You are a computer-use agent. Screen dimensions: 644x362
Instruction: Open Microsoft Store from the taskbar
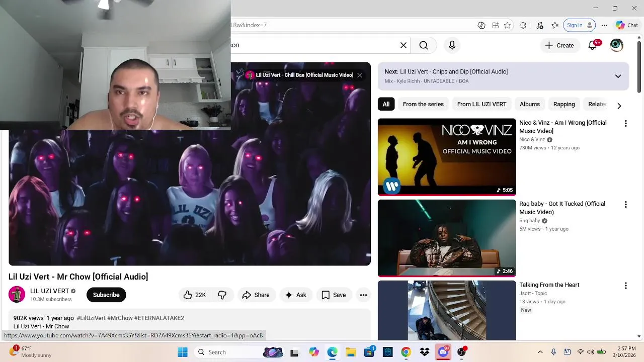369,352
